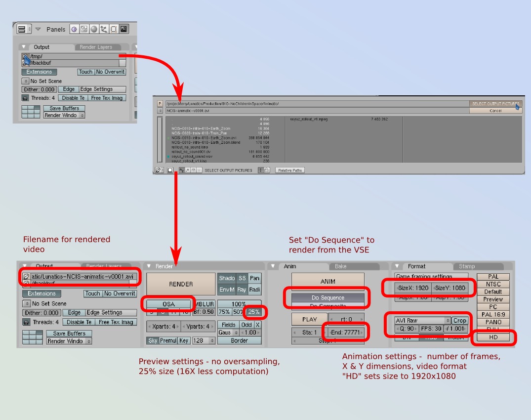
Task: Collapse the header menus triangle beside Panels
Action: (x=38, y=29)
